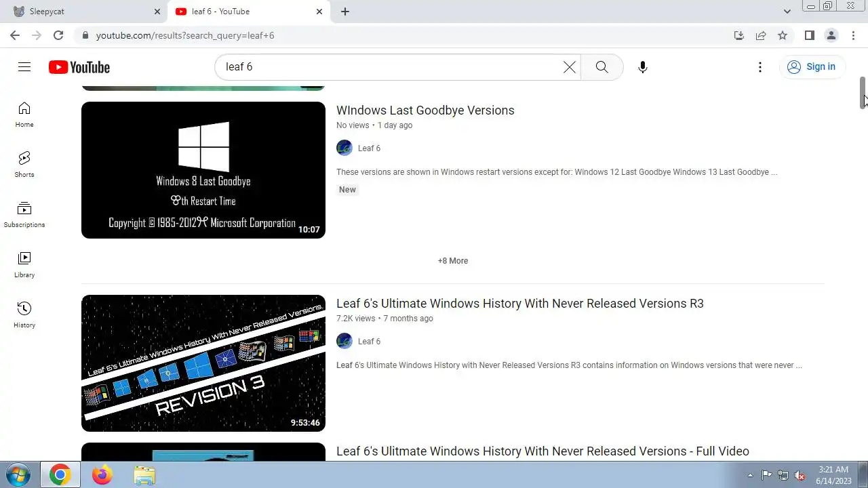
Task: Open YouTube settings three-dot menu
Action: 760,67
